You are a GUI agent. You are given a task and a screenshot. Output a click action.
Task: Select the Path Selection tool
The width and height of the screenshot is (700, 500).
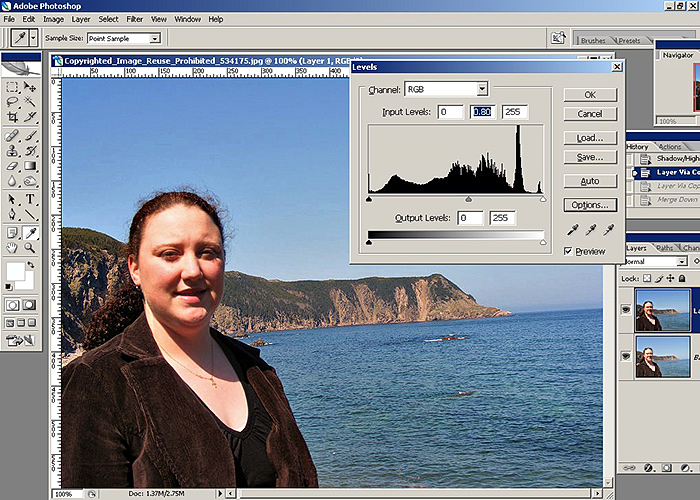coord(12,199)
